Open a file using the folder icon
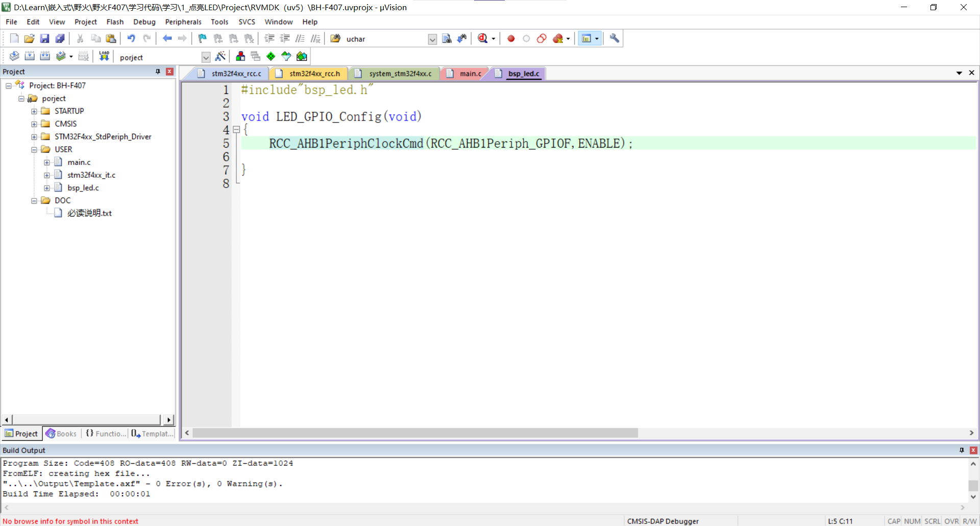The height and width of the screenshot is (526, 980). point(30,38)
